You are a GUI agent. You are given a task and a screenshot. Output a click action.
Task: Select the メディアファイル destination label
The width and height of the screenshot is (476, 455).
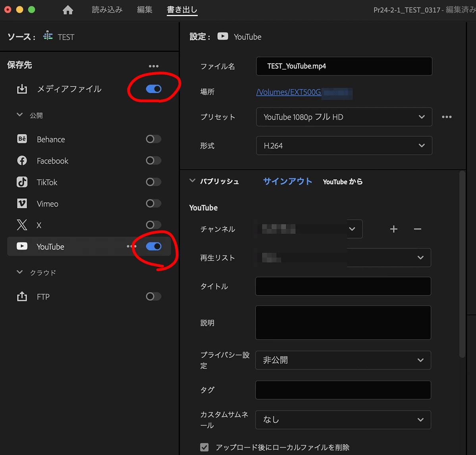click(69, 89)
